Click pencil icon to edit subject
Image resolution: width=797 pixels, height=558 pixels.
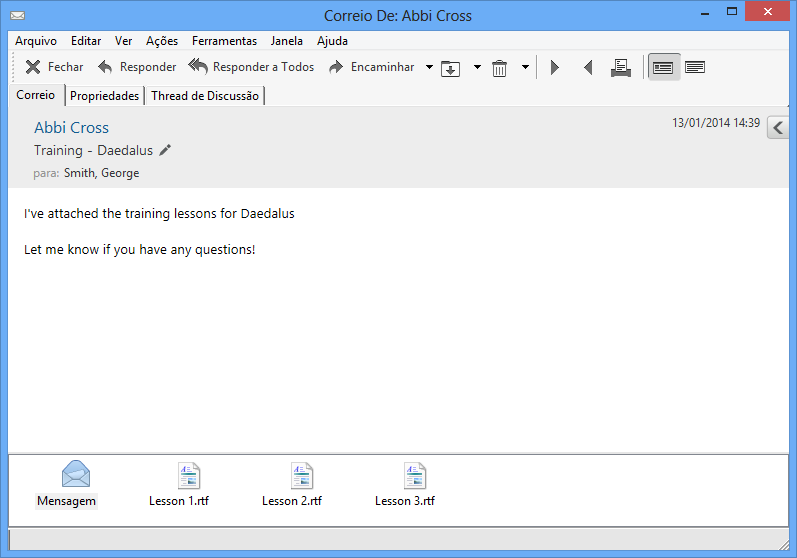pos(165,150)
